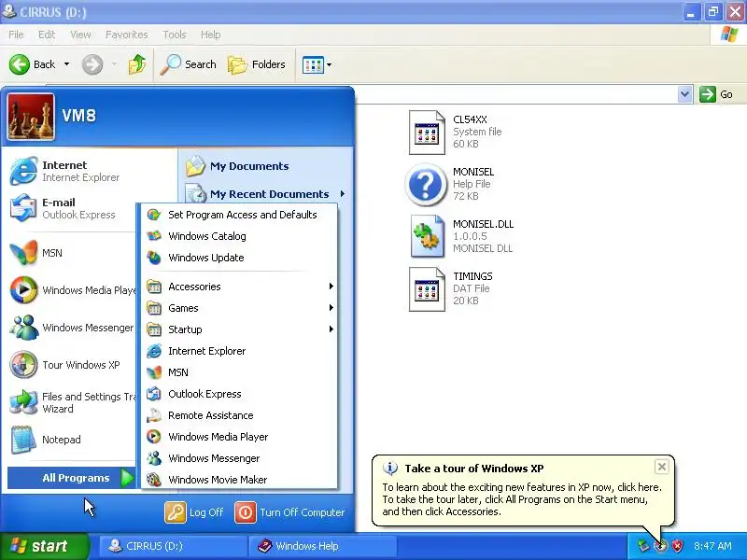Click the green Go button
Image resolution: width=747 pixels, height=560 pixels.
click(x=716, y=94)
